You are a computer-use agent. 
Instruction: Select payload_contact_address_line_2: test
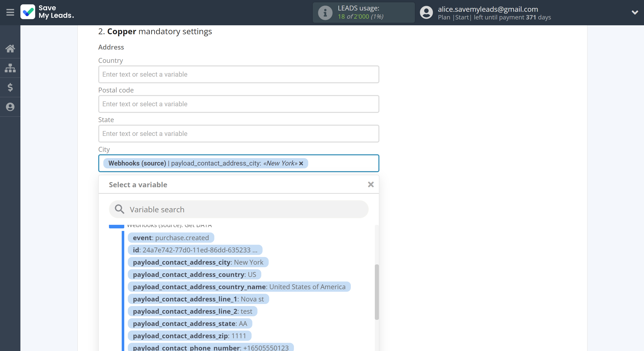192,311
